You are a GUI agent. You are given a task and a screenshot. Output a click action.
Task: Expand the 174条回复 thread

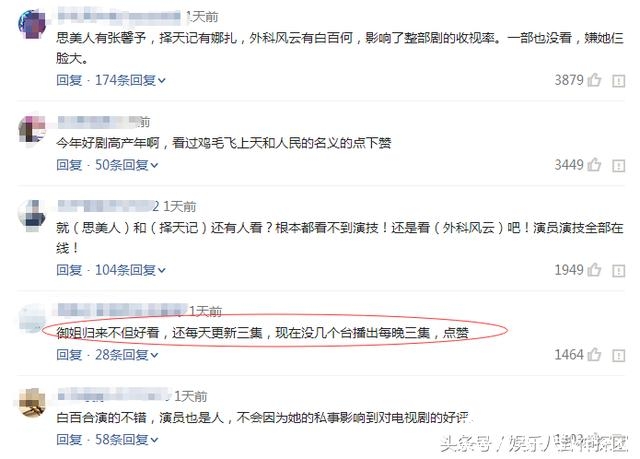coord(130,80)
